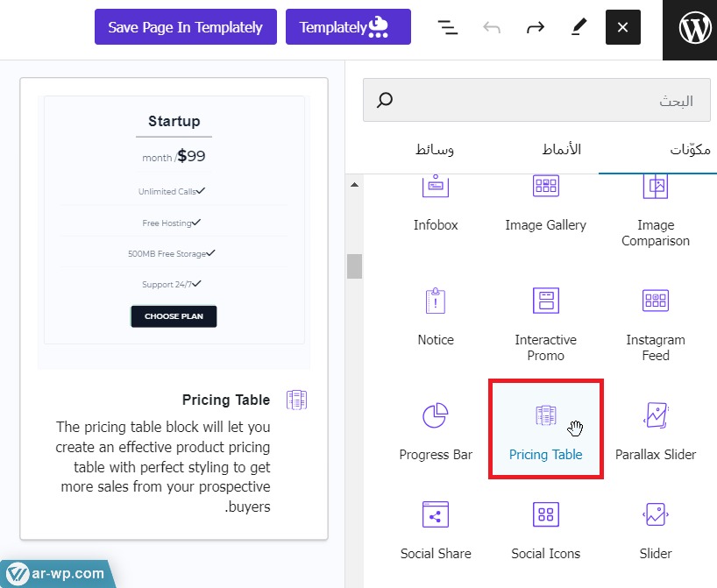Open the document list view
The width and height of the screenshot is (717, 588).
coord(448,28)
